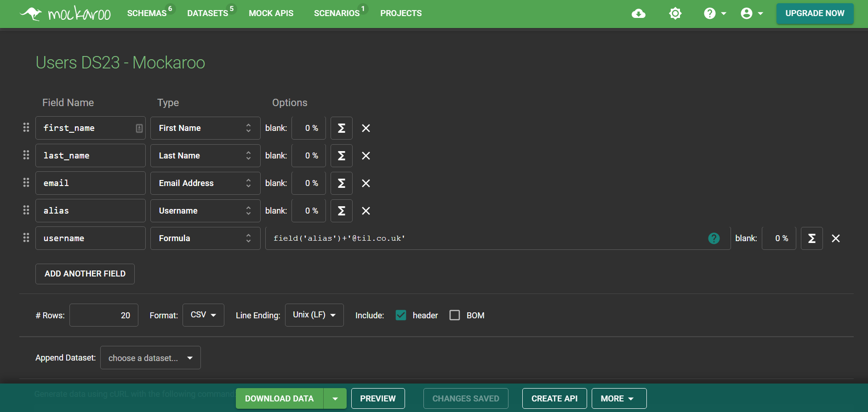Change the Username type selector

[x=206, y=211]
